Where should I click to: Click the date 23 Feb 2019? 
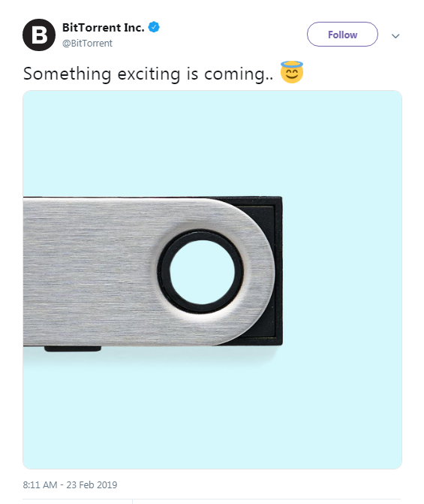point(92,484)
